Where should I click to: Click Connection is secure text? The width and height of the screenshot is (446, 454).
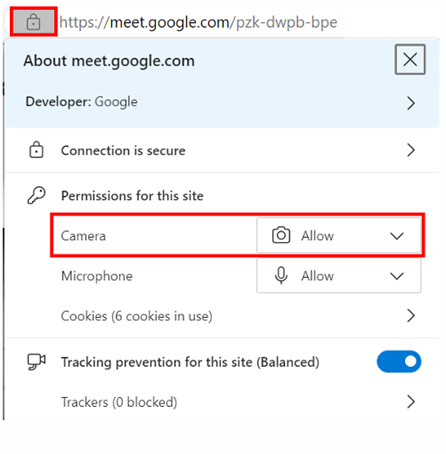pos(123,150)
